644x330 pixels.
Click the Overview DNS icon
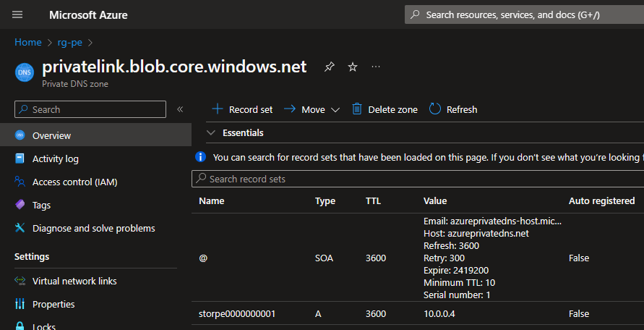click(20, 135)
